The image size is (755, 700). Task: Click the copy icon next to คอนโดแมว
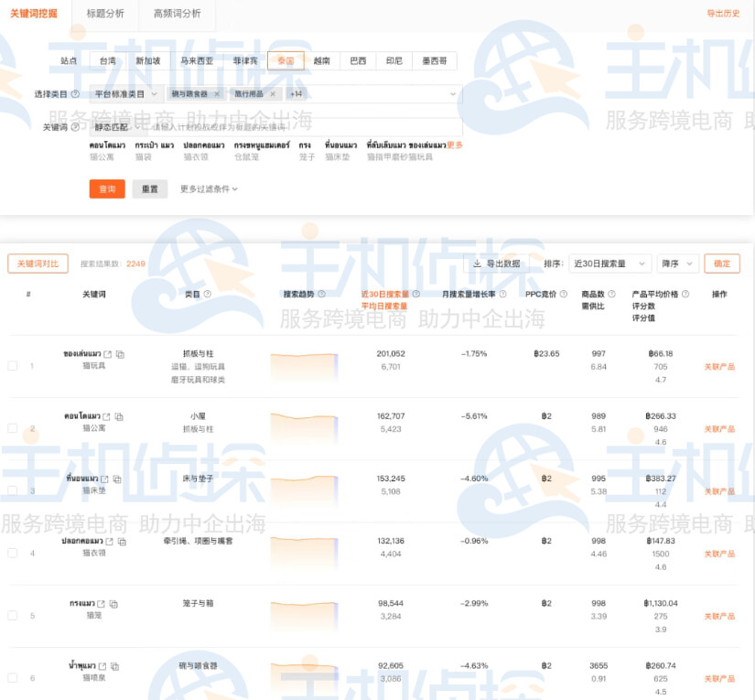pos(121,418)
